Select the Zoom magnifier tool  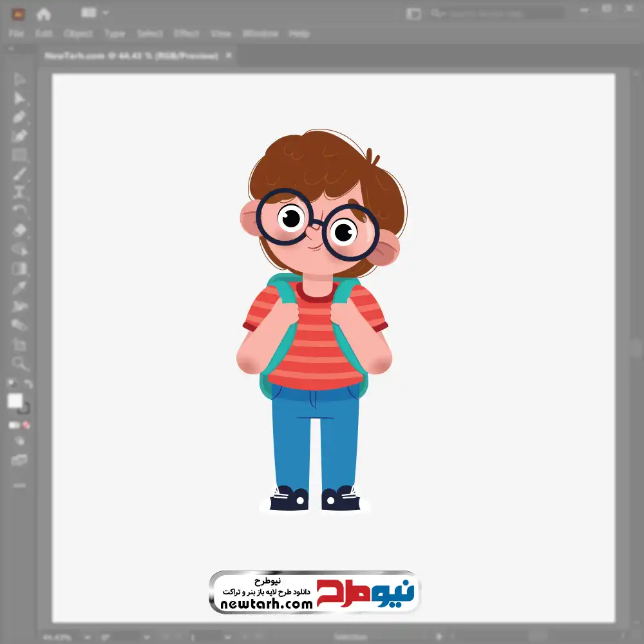coord(19,363)
